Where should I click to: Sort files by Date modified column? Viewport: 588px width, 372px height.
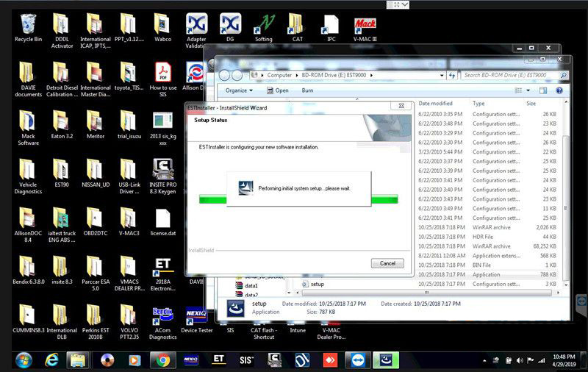tap(435, 103)
